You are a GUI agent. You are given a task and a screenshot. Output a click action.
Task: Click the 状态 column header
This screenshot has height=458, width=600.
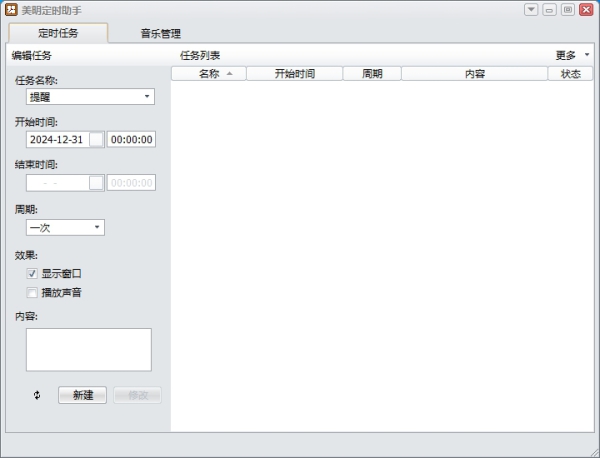point(570,74)
